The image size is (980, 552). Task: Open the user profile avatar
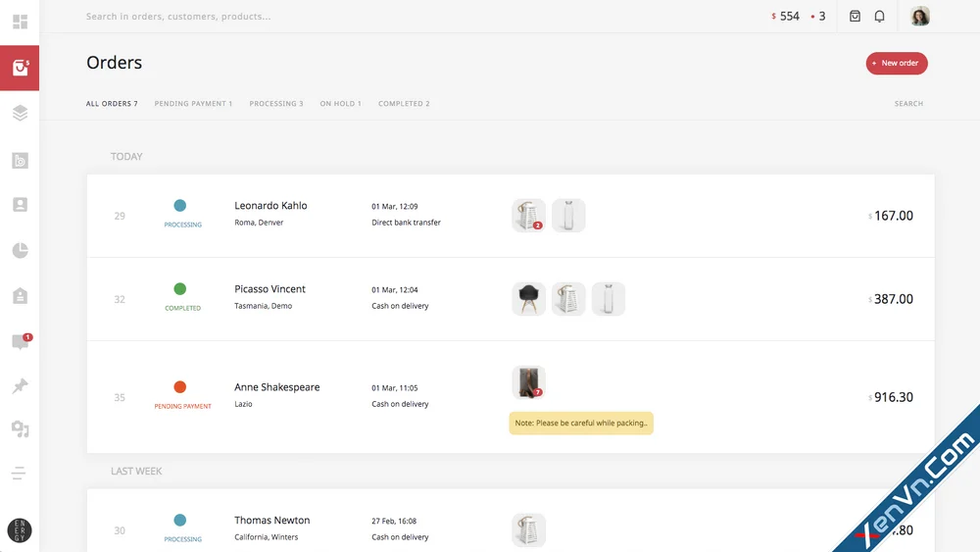(920, 17)
